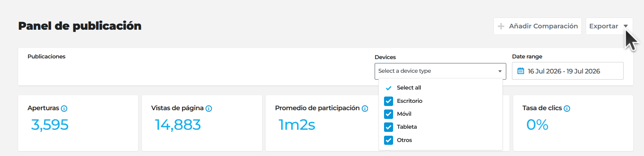Click the Añadir Comparación button
The width and height of the screenshot is (644, 156).
point(537,26)
